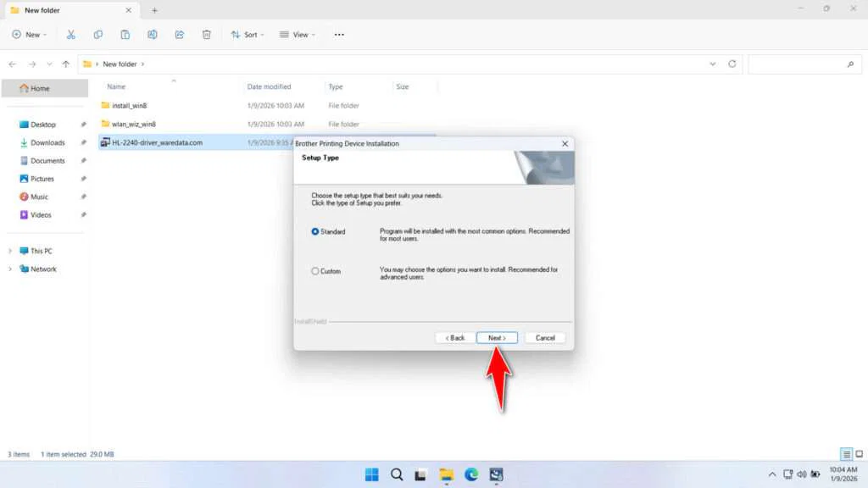Unpin Downloads from the sidebar
This screenshot has height=488, width=868.
point(82,142)
